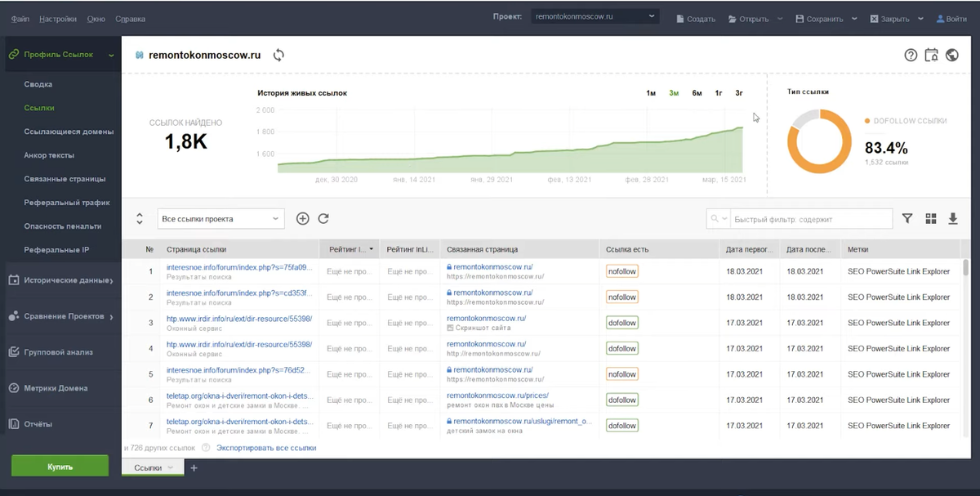This screenshot has height=496, width=980.
Task: Click the green Купить button
Action: point(60,467)
